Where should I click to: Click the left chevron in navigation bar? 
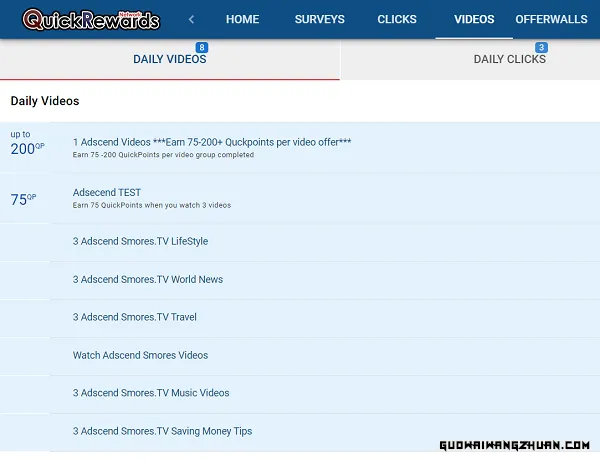[x=191, y=19]
